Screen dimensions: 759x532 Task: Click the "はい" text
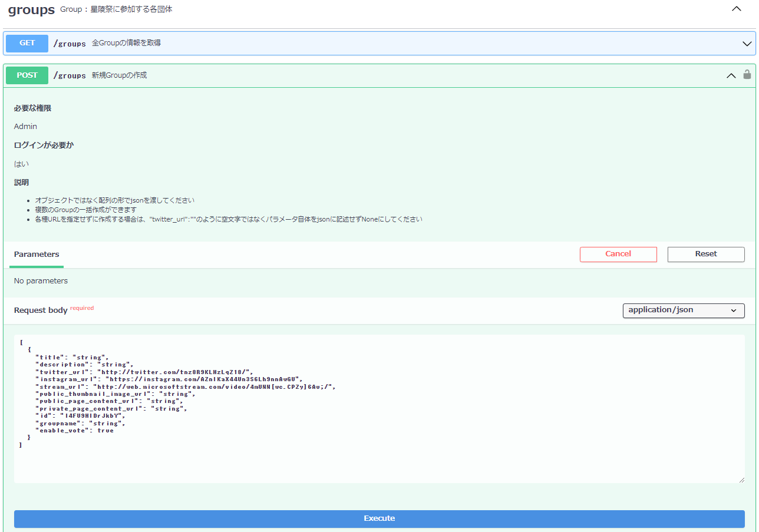21,164
